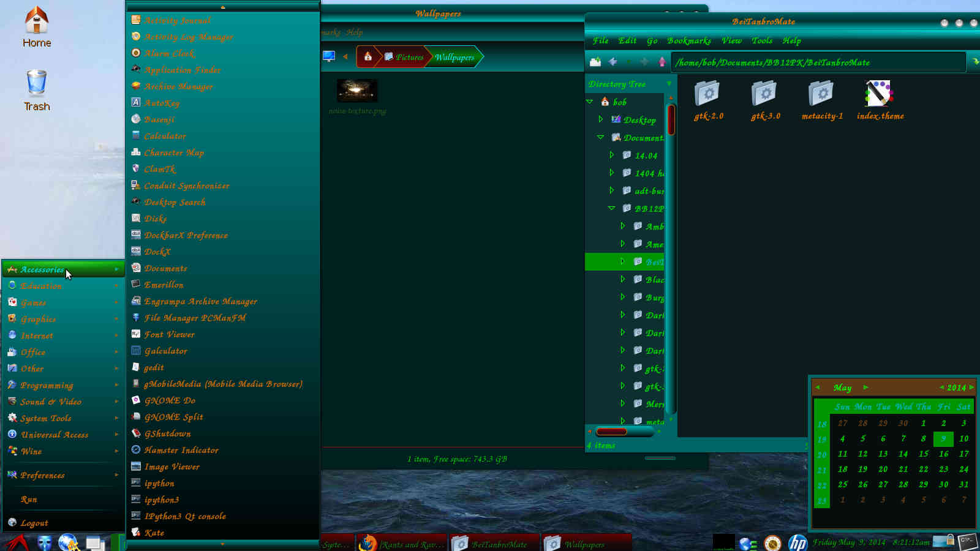Screen dimensions: 980x551
Task: Launch Kate editor
Action: 223,533
